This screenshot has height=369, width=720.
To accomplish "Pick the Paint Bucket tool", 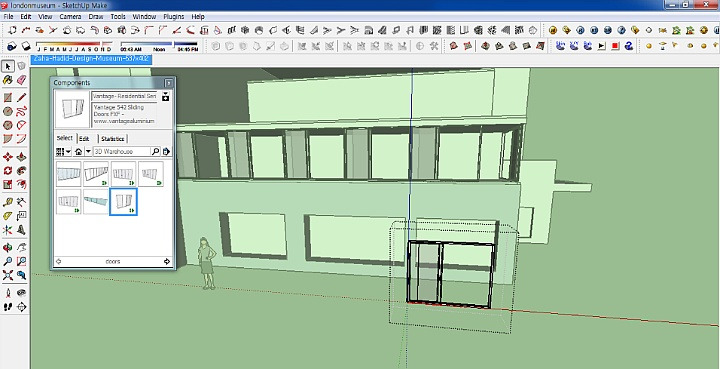I will click(x=8, y=80).
